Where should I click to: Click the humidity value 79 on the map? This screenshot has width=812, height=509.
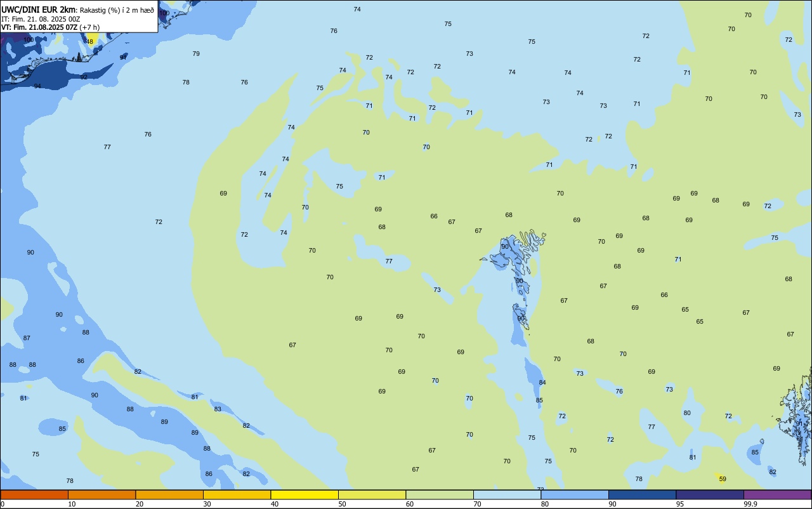click(196, 54)
